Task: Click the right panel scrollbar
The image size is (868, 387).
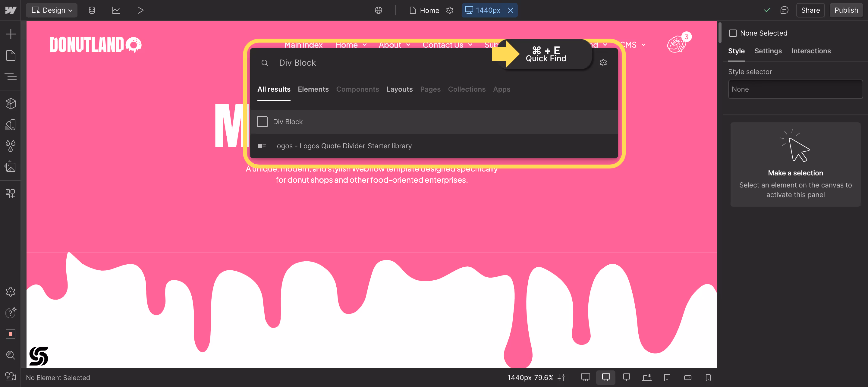Action: click(x=720, y=32)
